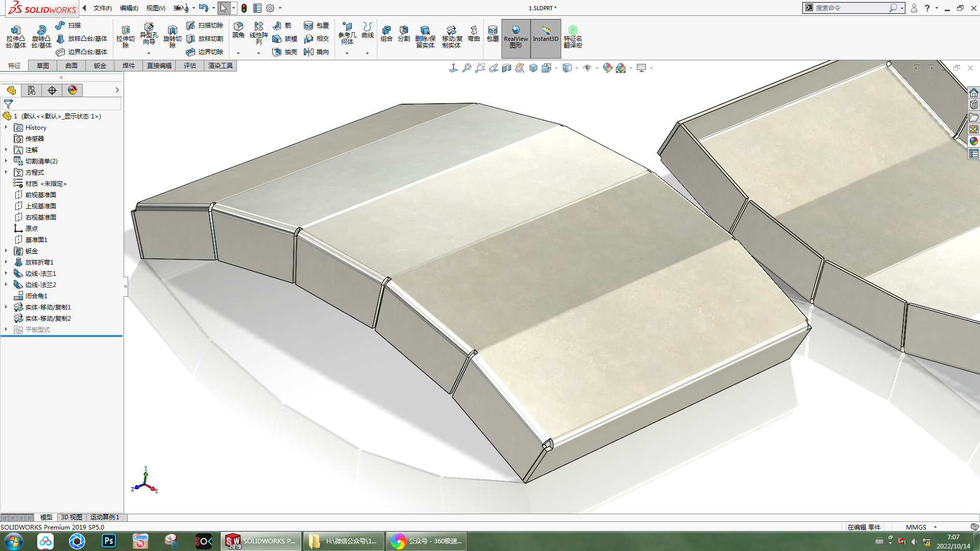The height and width of the screenshot is (551, 980).
Task: Select the Move/Copy Bodies (移动/复制实体) tool
Action: pos(452,37)
